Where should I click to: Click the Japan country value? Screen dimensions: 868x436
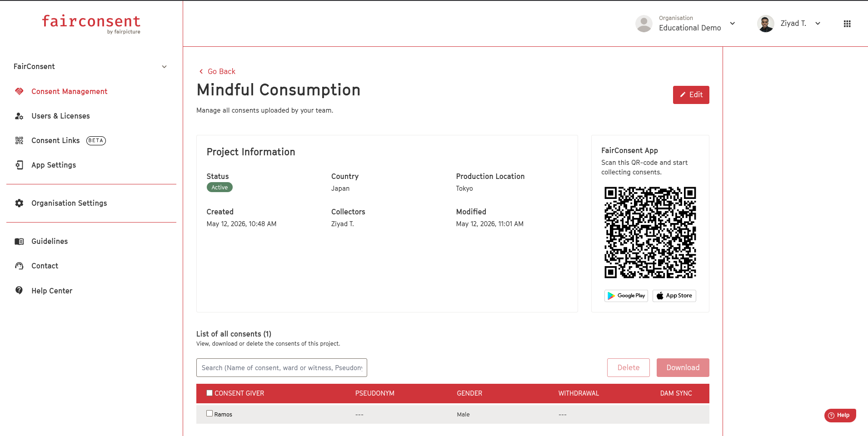point(340,188)
